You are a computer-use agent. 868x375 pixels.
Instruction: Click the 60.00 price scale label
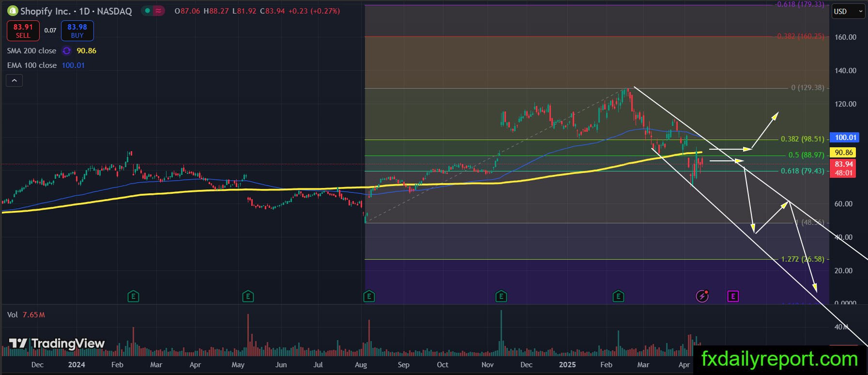(843, 204)
